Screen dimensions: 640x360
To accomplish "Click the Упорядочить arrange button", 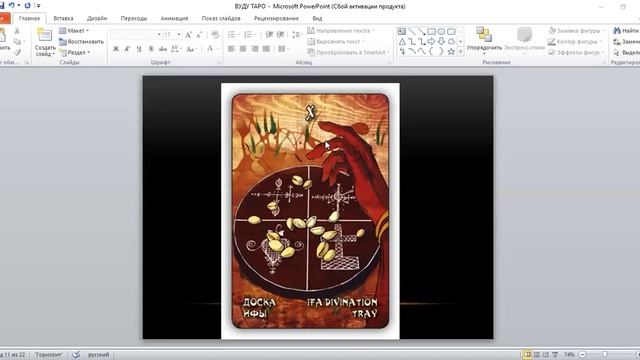I will click(x=484, y=41).
